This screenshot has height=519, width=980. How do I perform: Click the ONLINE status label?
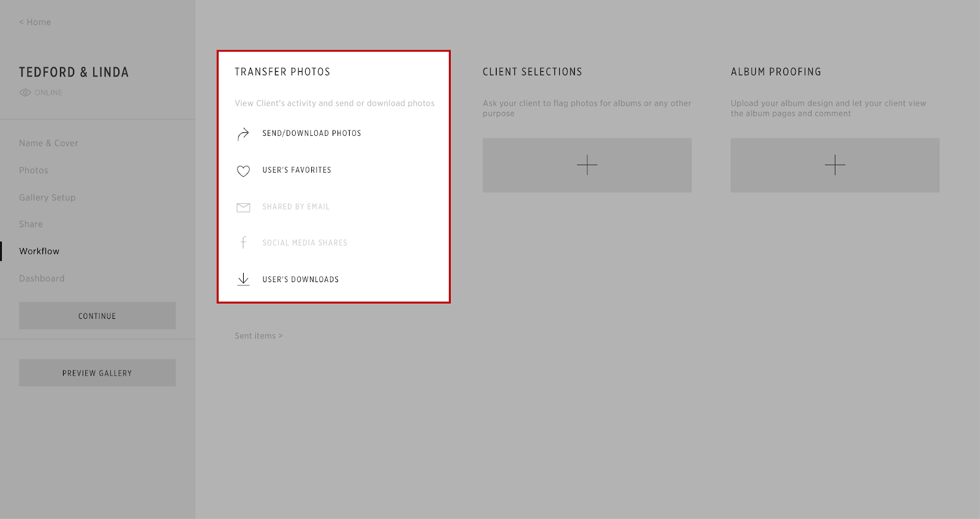click(48, 93)
